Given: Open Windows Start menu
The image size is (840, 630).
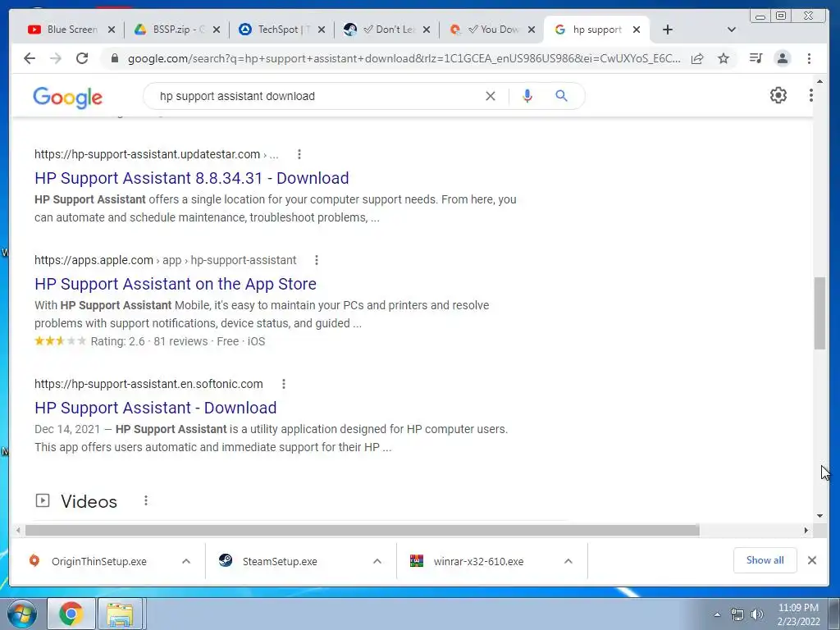Looking at the screenshot, I should pyautogui.click(x=21, y=614).
